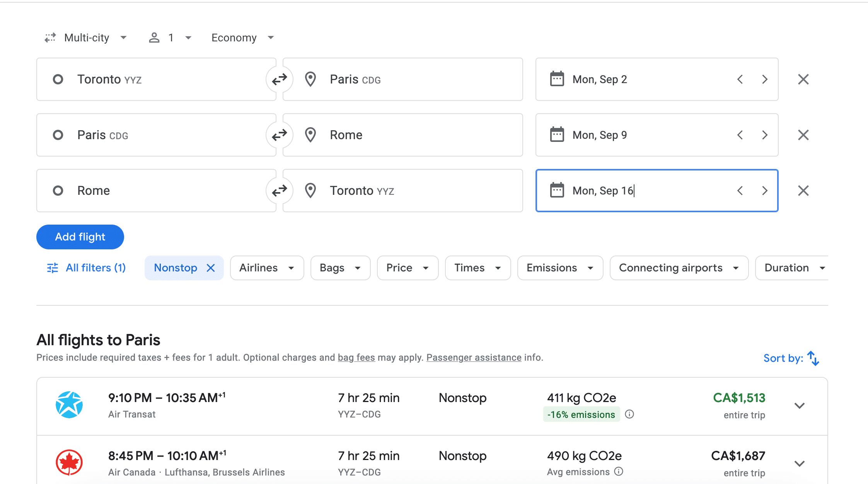Image resolution: width=868 pixels, height=484 pixels.
Task: Open the Emissions filter menu
Action: 560,268
